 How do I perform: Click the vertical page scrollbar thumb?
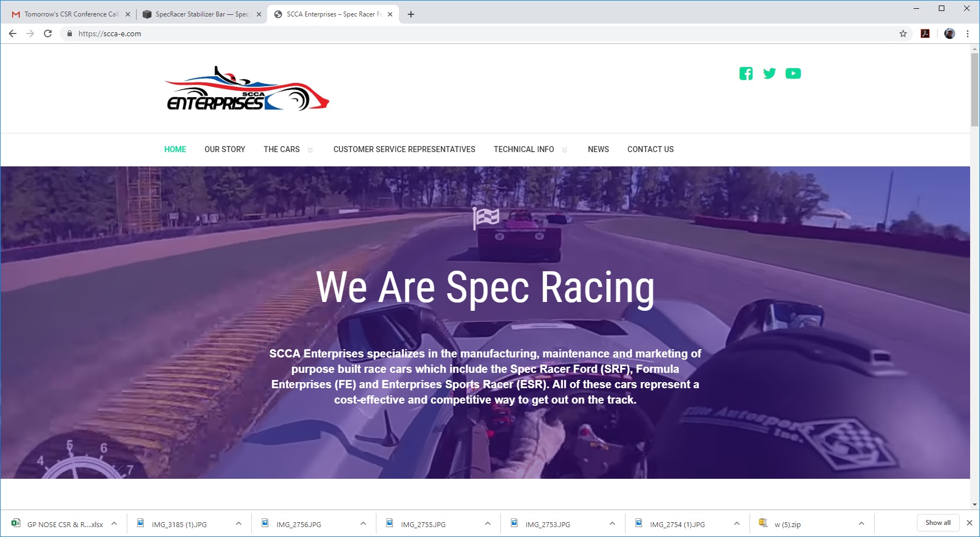pyautogui.click(x=975, y=90)
